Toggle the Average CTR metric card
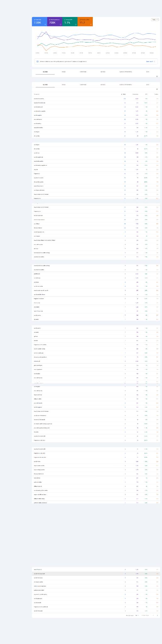The width and height of the screenshot is (162, 644). [70, 22]
